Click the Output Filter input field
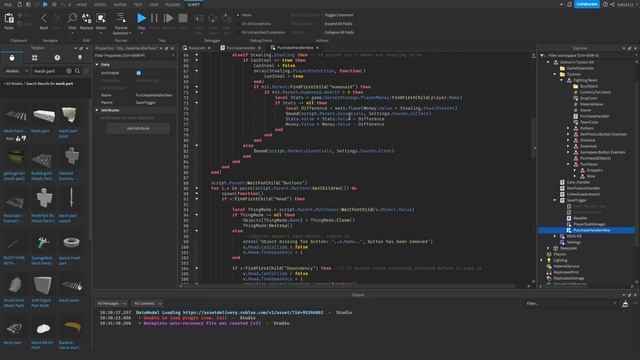Screen dimensions: 640x360 click(x=571, y=304)
